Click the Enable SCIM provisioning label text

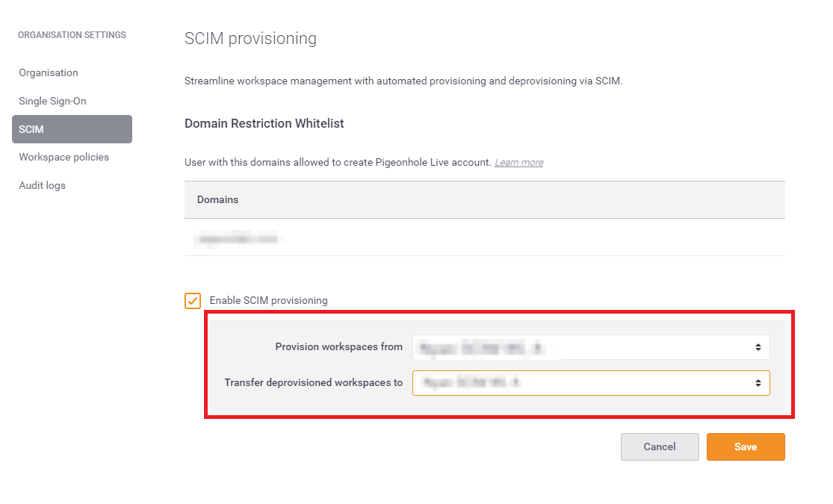(268, 301)
